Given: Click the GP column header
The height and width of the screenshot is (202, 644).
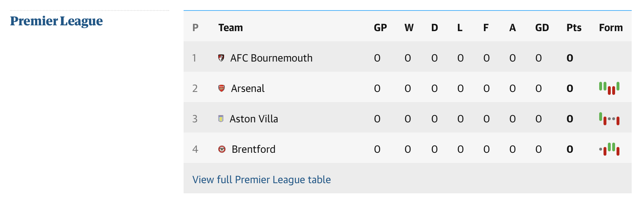Looking at the screenshot, I should point(380,28).
